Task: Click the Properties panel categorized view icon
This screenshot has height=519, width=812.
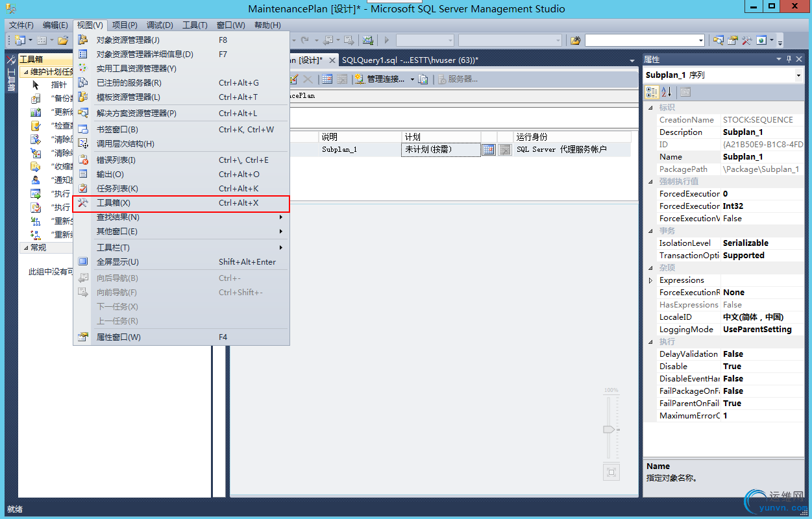Action: pos(652,92)
